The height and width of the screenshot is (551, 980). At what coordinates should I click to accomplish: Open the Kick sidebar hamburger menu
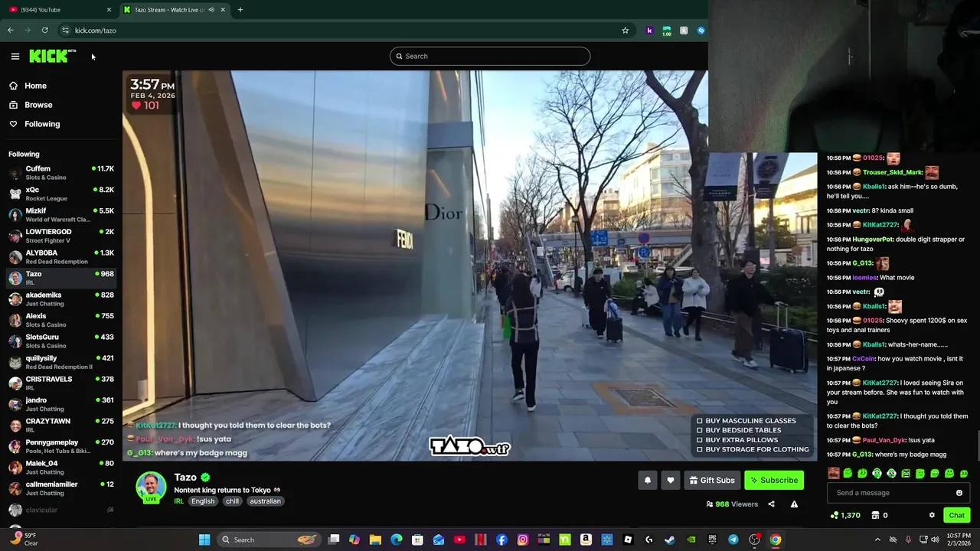coord(15,56)
